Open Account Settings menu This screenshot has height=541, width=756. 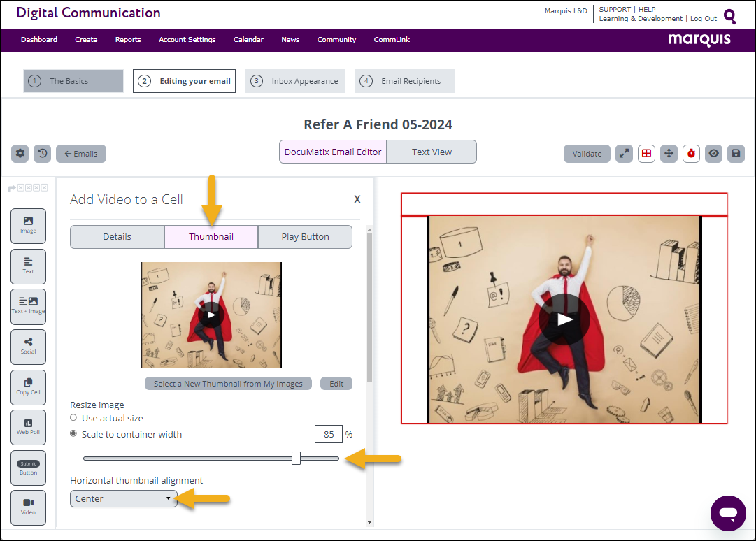point(187,40)
